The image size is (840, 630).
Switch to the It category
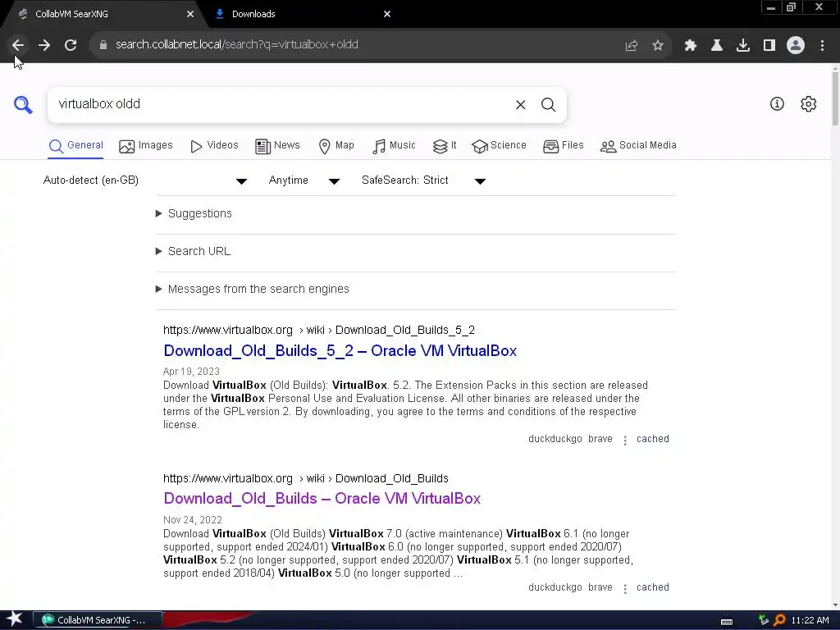pyautogui.click(x=445, y=146)
